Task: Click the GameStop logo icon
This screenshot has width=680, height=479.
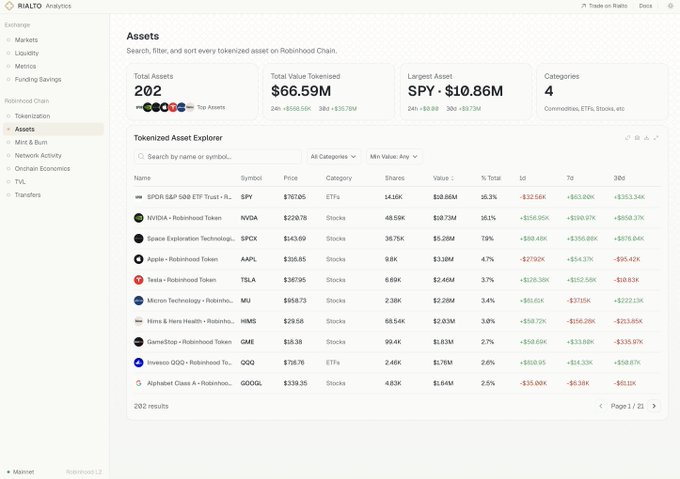Action: pos(139,342)
